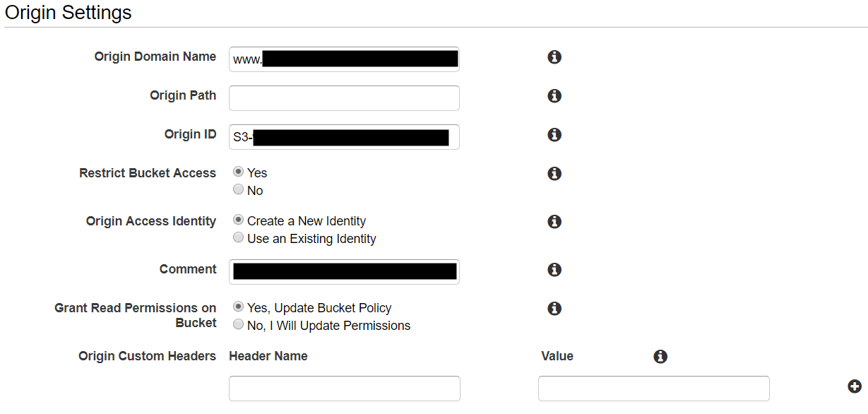Click the info icon next to Value
Image resolution: width=868 pixels, height=414 pixels.
[x=660, y=357]
